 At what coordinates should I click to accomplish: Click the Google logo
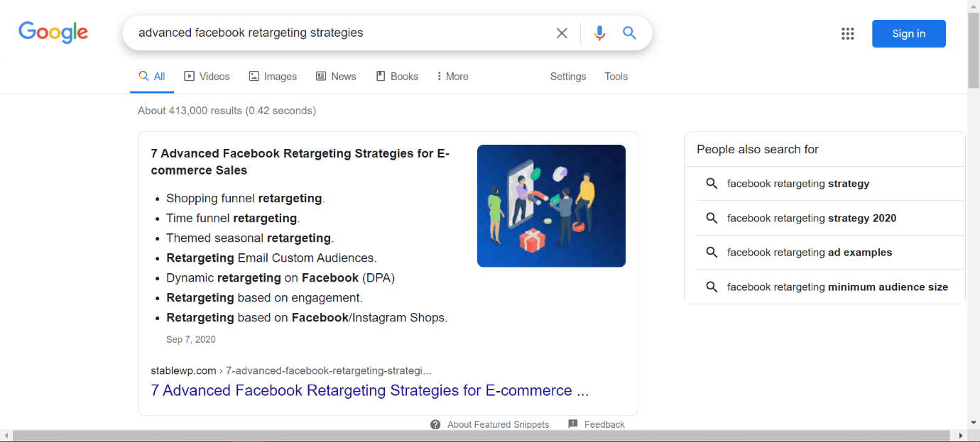coord(53,33)
